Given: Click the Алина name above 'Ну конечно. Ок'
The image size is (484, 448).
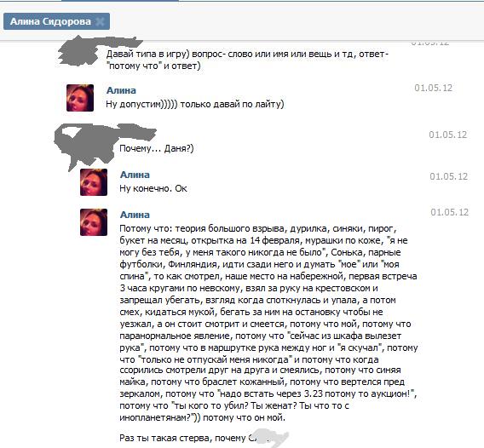Looking at the screenshot, I should click(x=135, y=175).
